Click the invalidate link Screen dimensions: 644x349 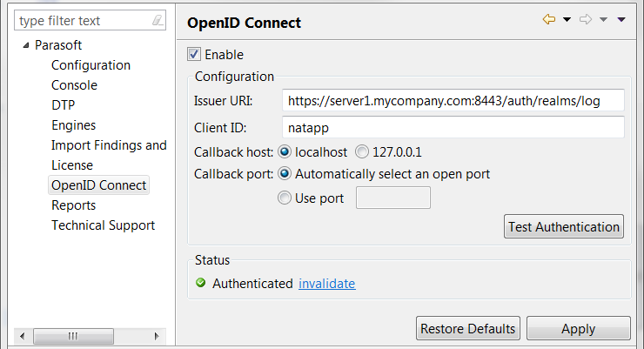(327, 284)
